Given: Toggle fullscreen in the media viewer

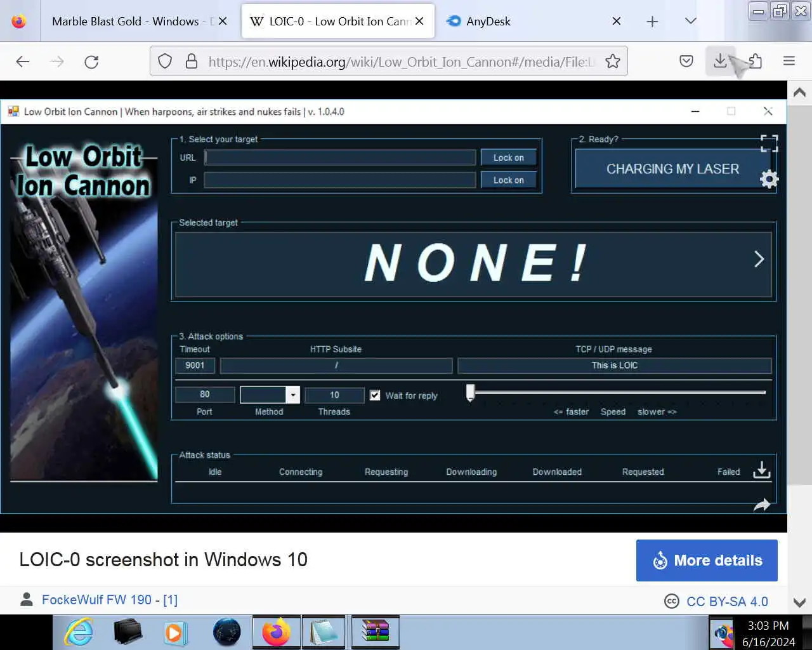Looking at the screenshot, I should tap(769, 143).
